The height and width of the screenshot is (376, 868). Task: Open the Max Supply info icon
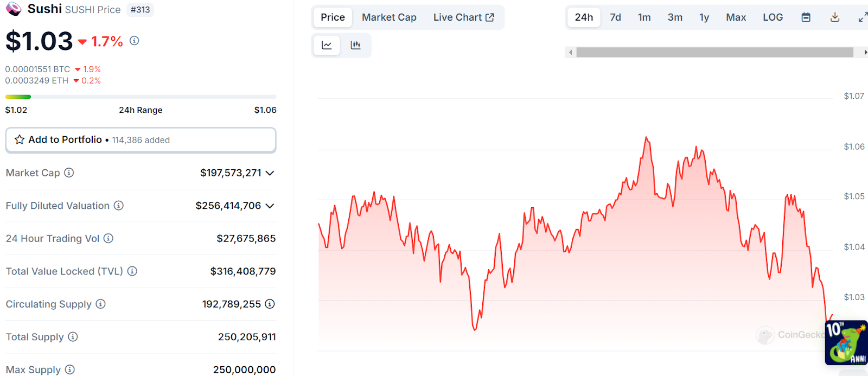[70, 369]
